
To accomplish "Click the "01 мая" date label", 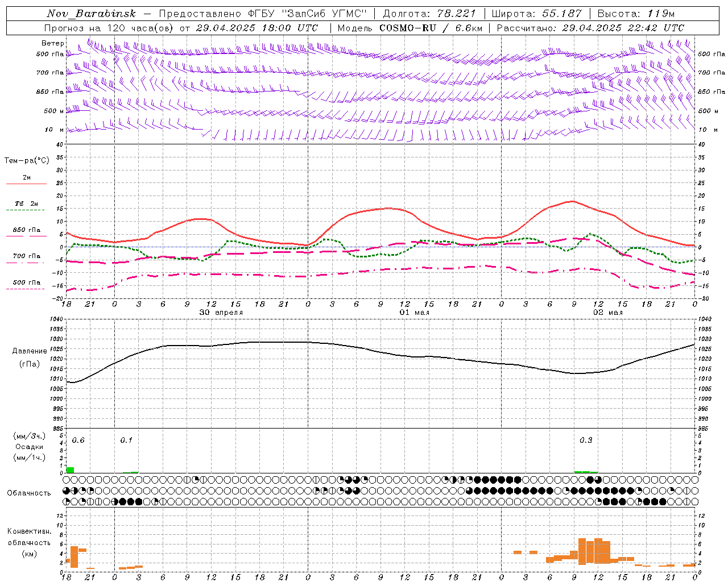I will [x=414, y=313].
